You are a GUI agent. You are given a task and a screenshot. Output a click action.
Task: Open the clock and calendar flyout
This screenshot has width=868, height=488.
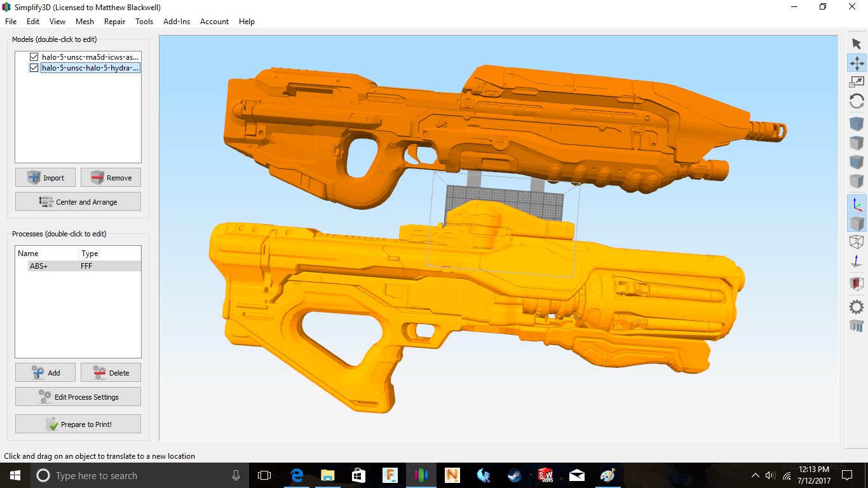coord(815,475)
